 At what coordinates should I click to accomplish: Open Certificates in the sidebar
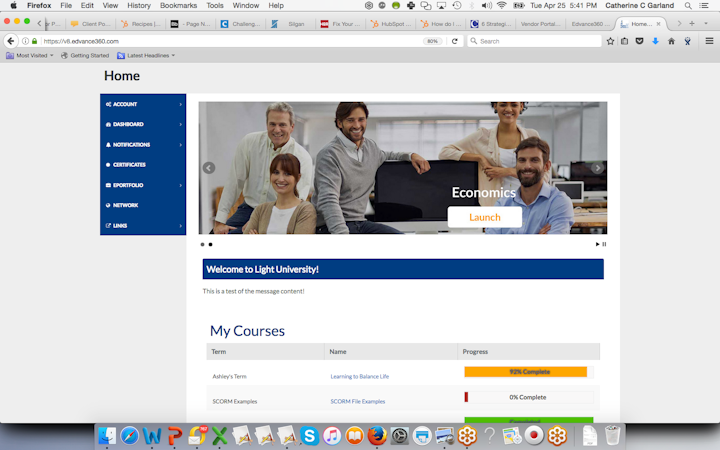(143, 165)
